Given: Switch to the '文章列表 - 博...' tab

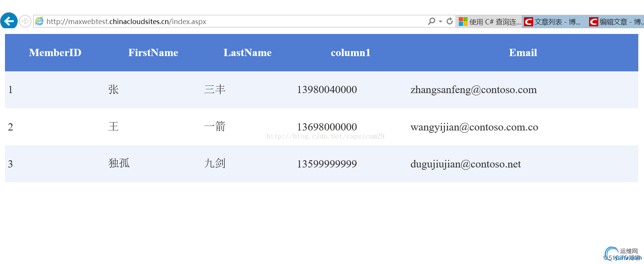Looking at the screenshot, I should (554, 22).
